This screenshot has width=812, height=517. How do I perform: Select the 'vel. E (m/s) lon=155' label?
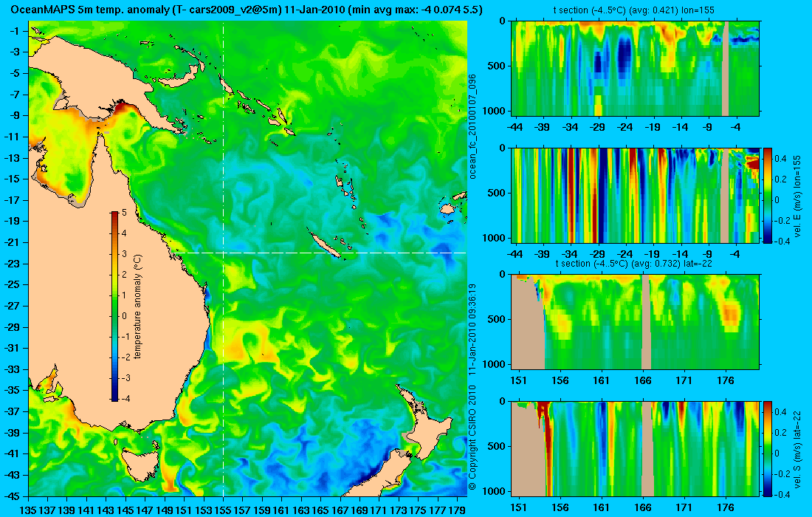tap(797, 199)
